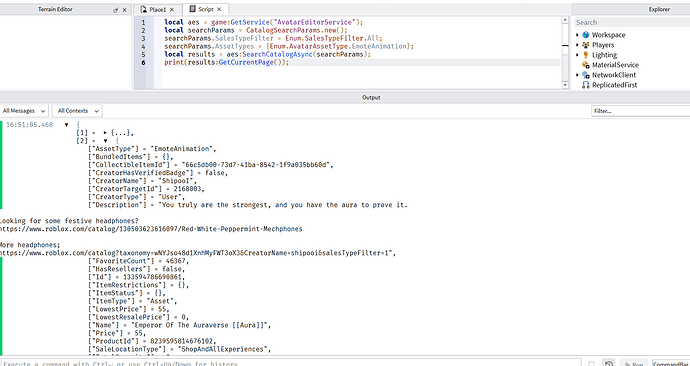Click the ["SaleLocationType"] output line
The height and width of the screenshot is (366, 690).
180,349
